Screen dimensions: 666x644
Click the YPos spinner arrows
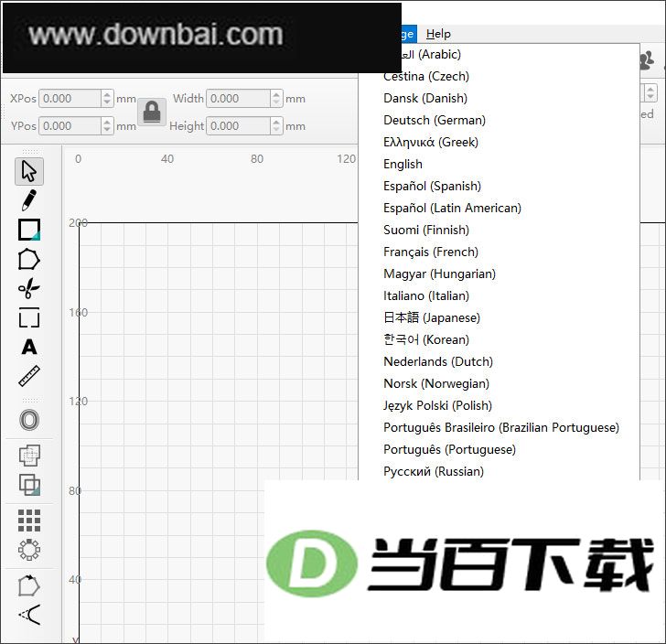tap(107, 126)
